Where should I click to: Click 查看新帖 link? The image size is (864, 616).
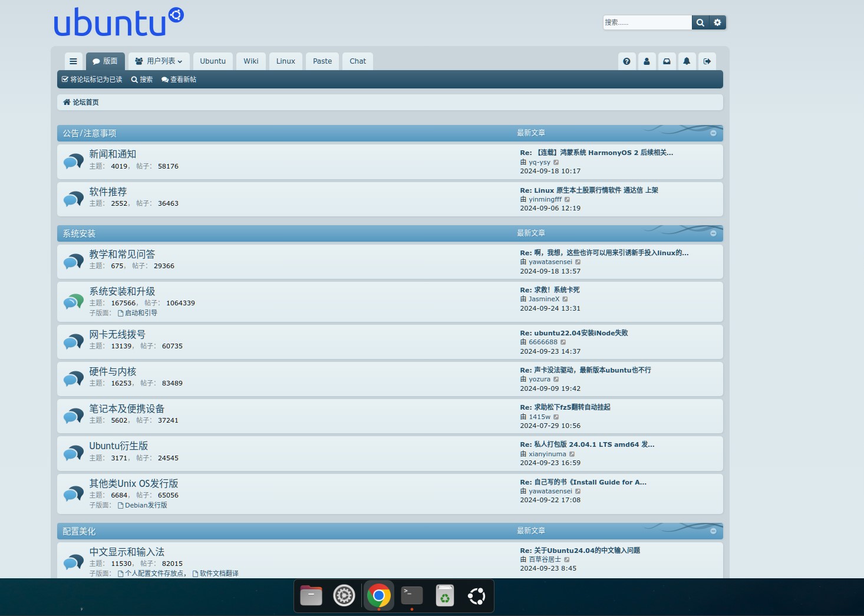[x=179, y=80]
